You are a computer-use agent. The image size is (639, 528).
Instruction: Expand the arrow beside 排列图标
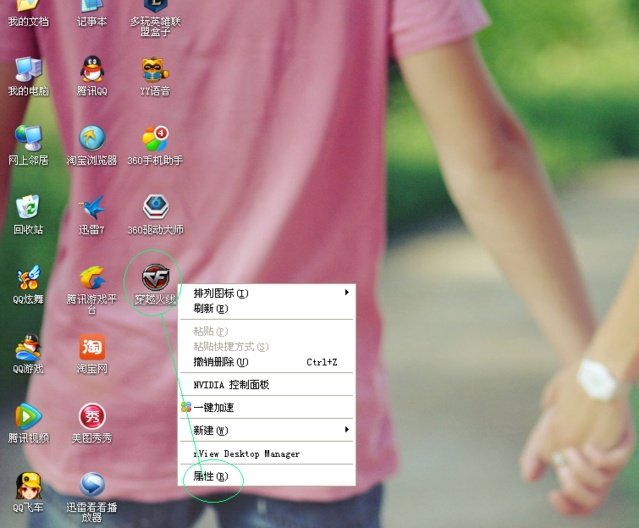click(346, 292)
